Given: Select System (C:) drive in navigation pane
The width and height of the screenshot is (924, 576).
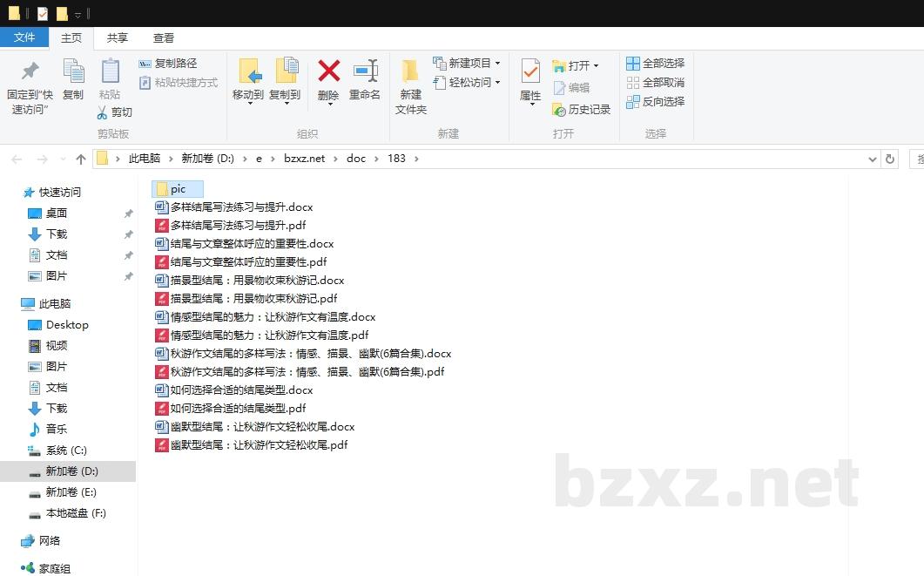Looking at the screenshot, I should click(66, 451).
